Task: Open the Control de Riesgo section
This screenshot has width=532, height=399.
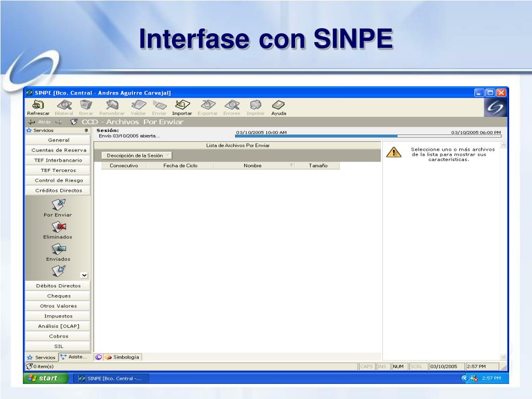Action: pyautogui.click(x=58, y=180)
